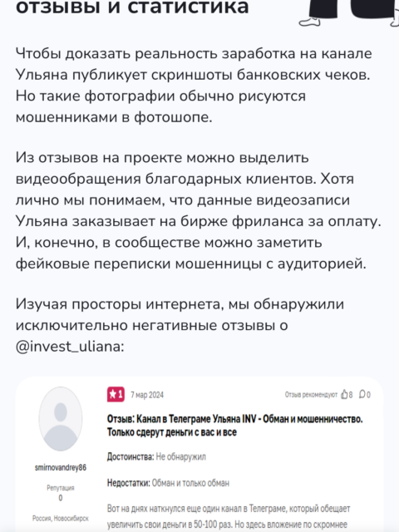The image size is (399, 532).
Task: Click the reputation value 0
Action: click(61, 498)
